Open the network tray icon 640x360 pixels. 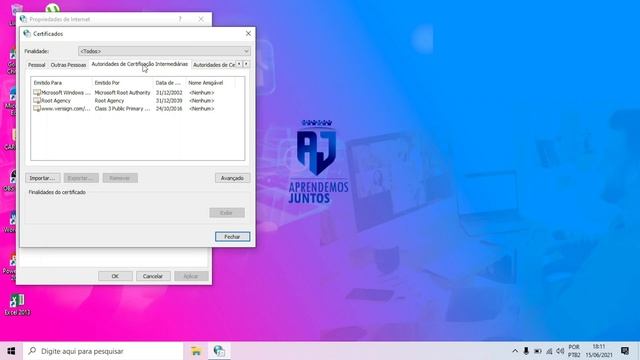point(549,351)
